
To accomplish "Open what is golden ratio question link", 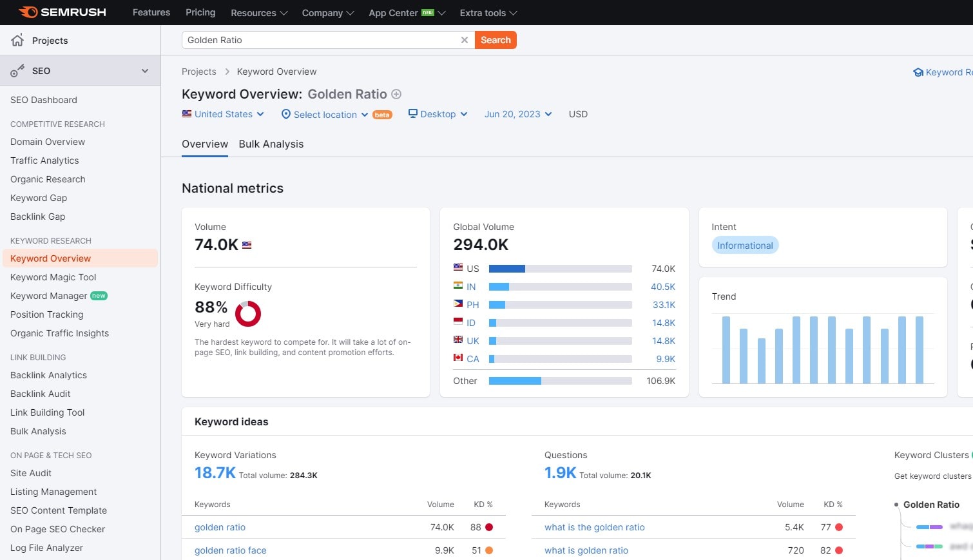I will coord(586,550).
